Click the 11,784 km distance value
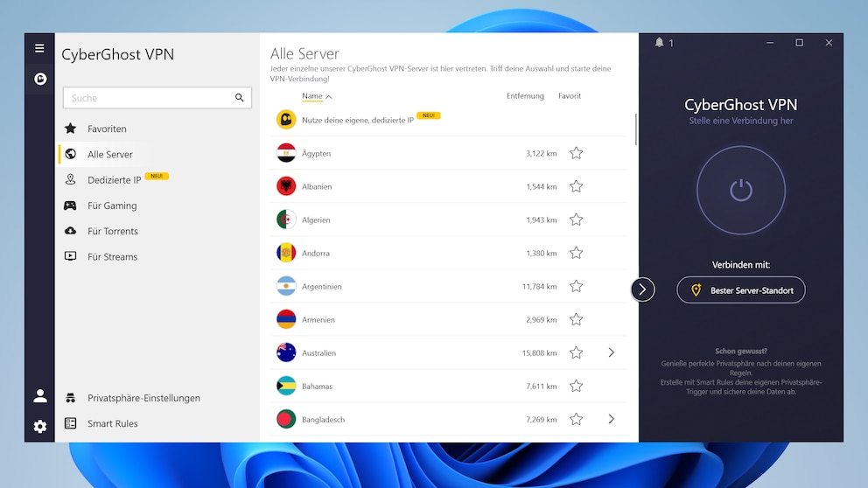This screenshot has height=488, width=868. tap(539, 287)
